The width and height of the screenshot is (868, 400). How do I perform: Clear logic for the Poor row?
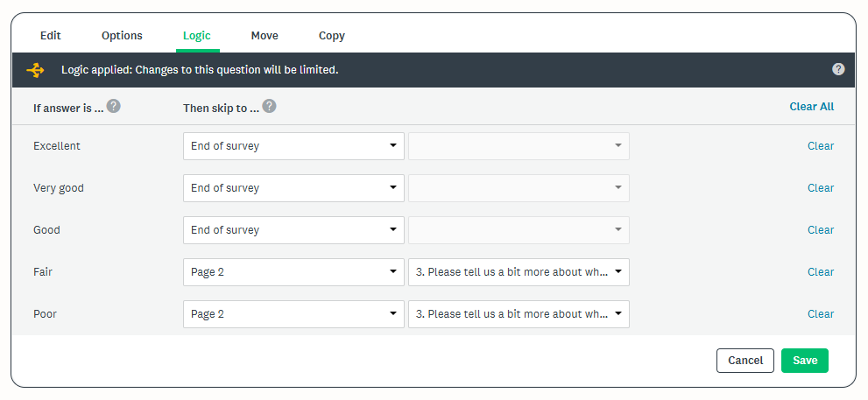pos(821,314)
